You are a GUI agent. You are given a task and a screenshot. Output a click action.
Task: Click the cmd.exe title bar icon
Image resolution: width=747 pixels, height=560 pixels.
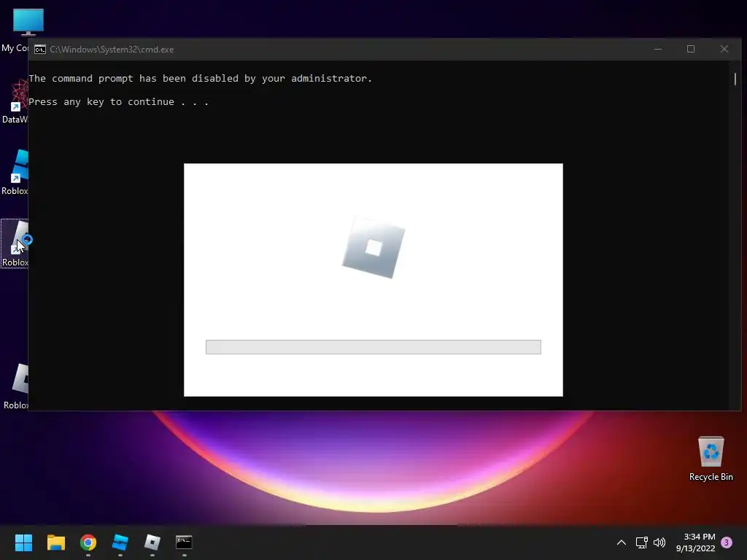40,50
